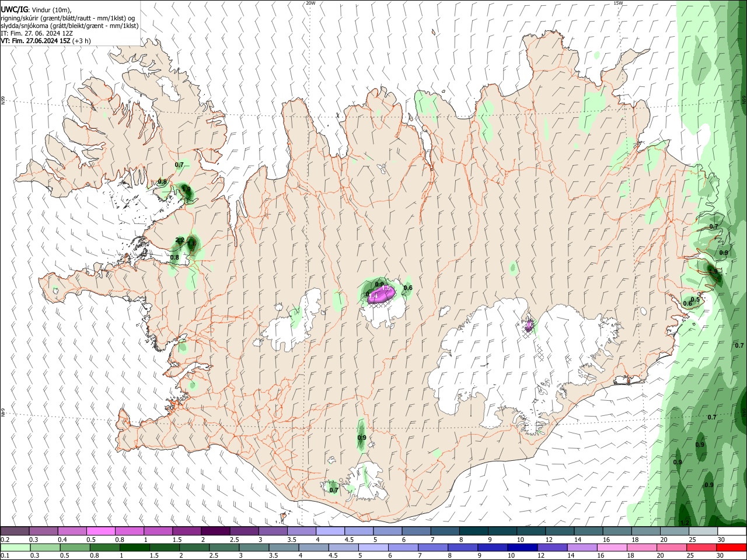Click the 0.2 dusky purple snow scale swatch
The height and width of the screenshot is (560, 747).
[15, 531]
